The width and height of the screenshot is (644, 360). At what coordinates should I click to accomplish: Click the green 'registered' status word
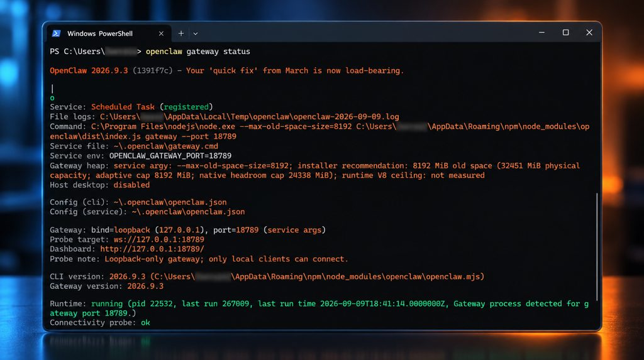(186, 107)
